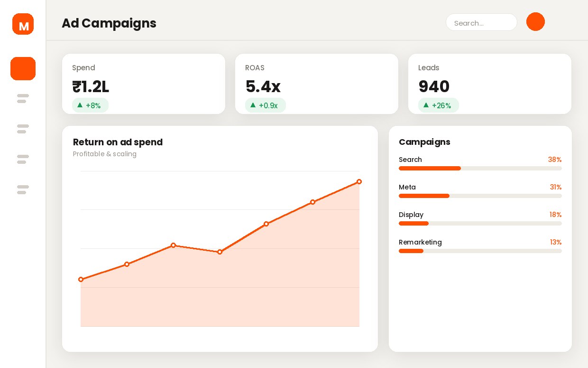Select the Meta campaign progress bar
The height and width of the screenshot is (368, 588).
480,196
